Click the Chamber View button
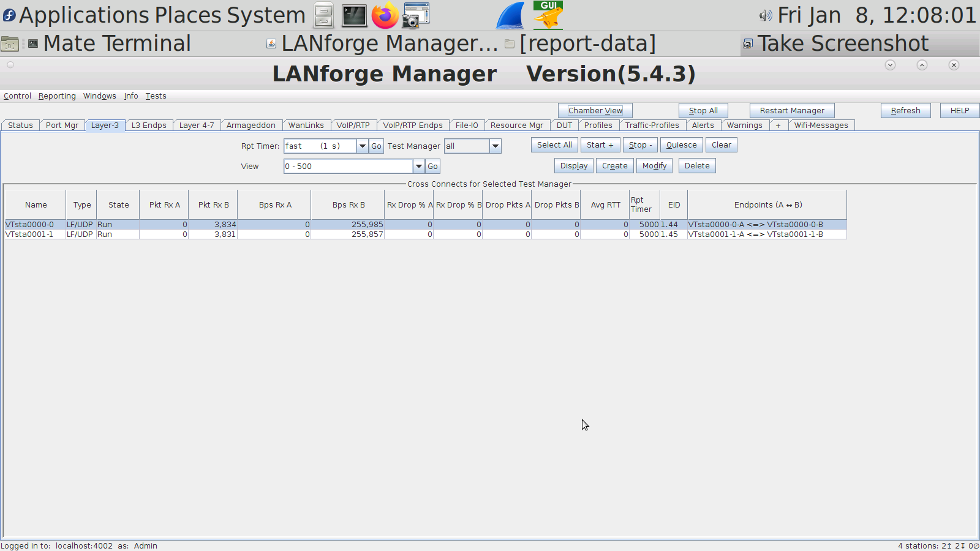980x551 pixels. pos(595,111)
